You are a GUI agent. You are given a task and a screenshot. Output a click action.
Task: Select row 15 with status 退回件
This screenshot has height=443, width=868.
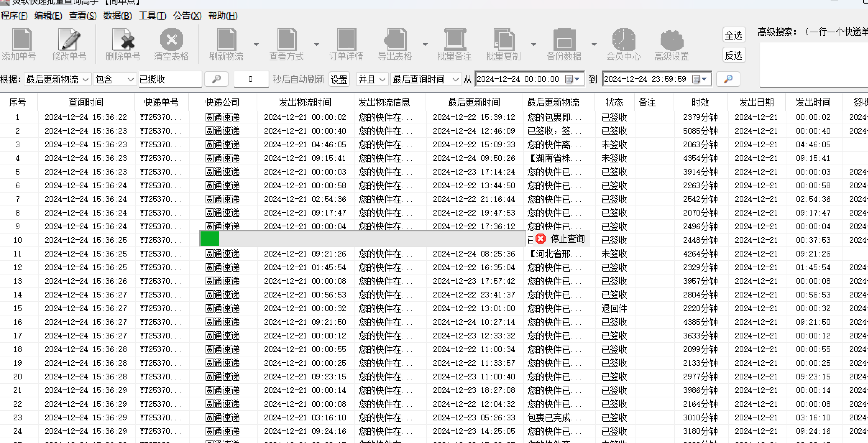pos(434,308)
